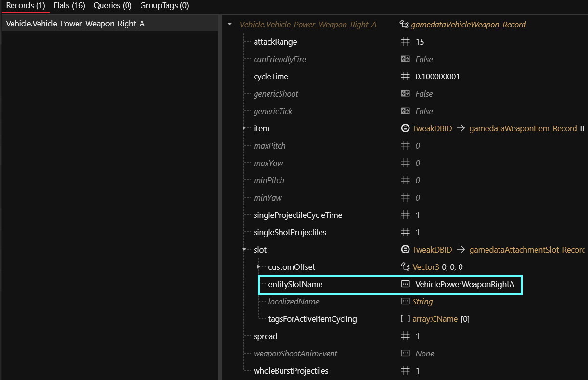Click the Vector3 icon beside customOffset
588x380 pixels.
pyautogui.click(x=405, y=267)
